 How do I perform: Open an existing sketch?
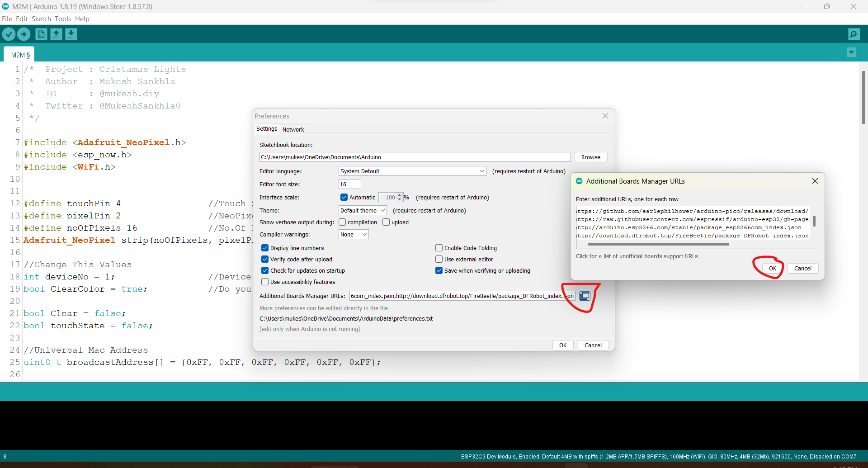[56, 34]
